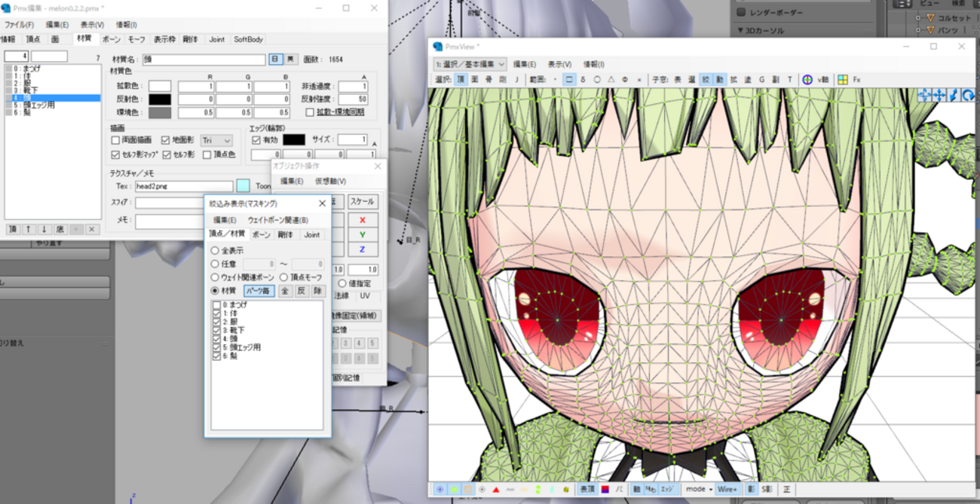
Task: Switch to the ボーン tab in Pmx editor
Action: click(x=111, y=39)
